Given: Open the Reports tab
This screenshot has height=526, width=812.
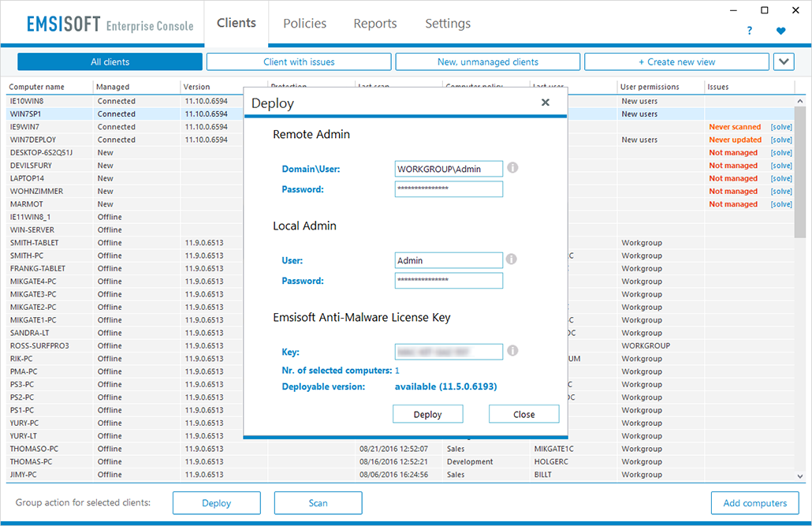Looking at the screenshot, I should [375, 24].
